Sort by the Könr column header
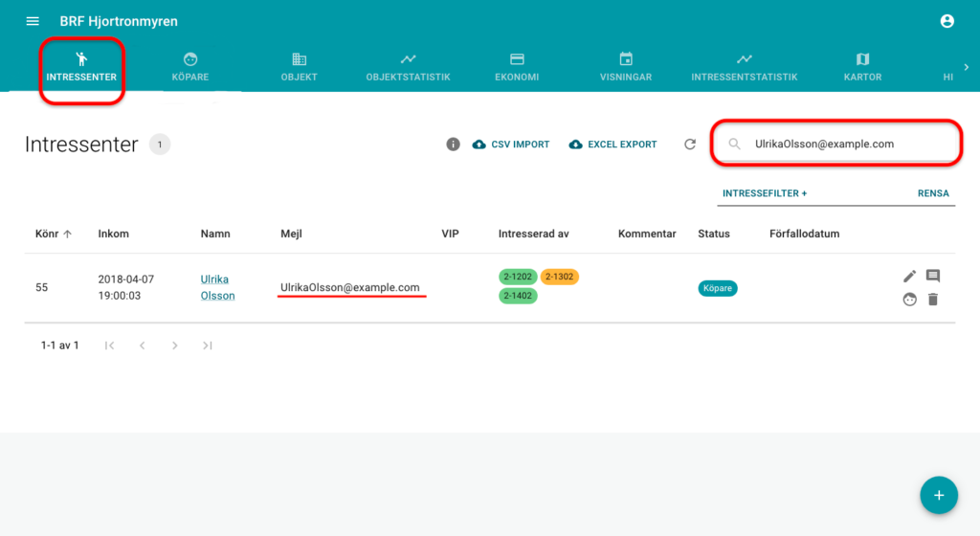Viewport: 980px width, 536px height. tap(53, 234)
